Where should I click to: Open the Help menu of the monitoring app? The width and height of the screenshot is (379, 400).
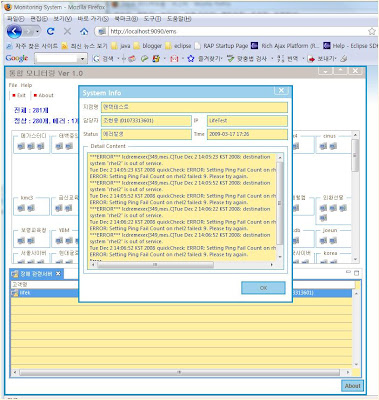[x=26, y=85]
